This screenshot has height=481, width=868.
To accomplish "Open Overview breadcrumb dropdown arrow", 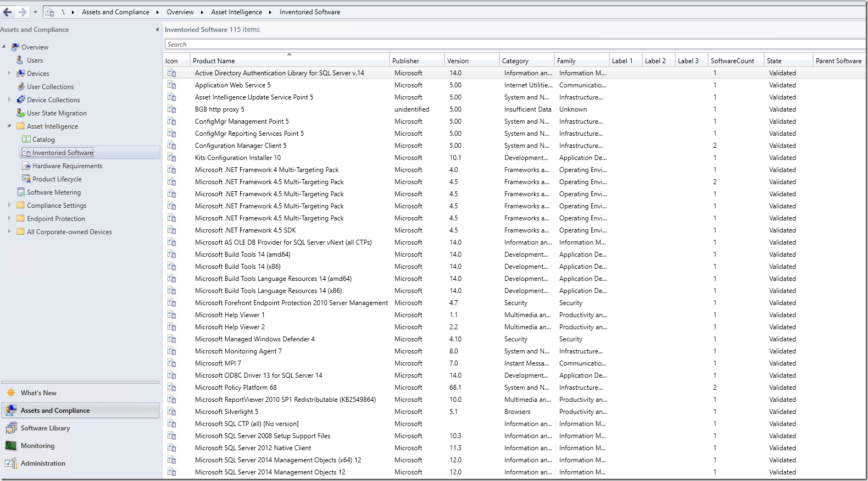I will 202,12.
